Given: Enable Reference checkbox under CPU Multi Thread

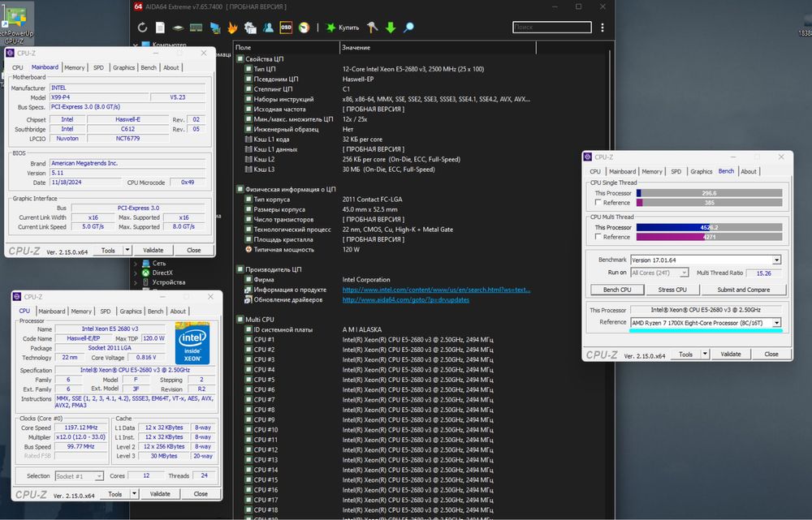Looking at the screenshot, I should [x=598, y=236].
